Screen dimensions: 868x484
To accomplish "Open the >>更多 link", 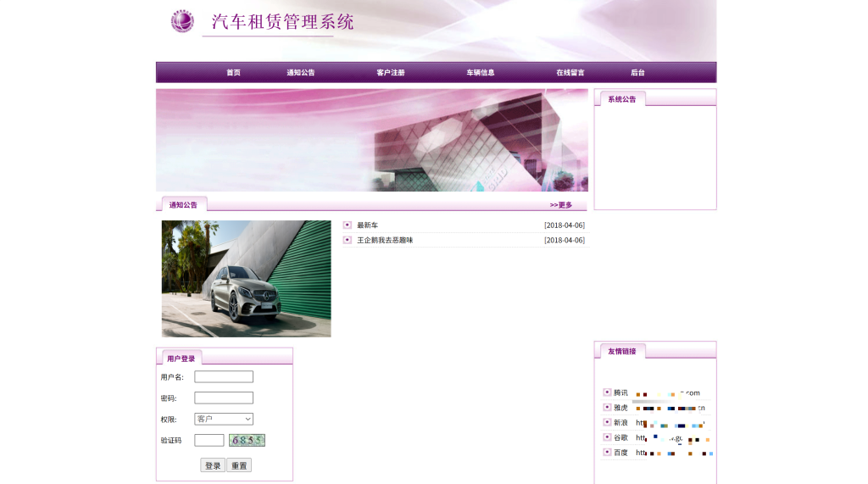I will (561, 205).
